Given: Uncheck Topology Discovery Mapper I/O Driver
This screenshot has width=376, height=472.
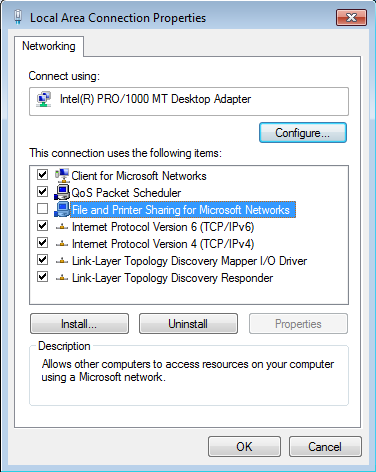Looking at the screenshot, I should pyautogui.click(x=42, y=260).
